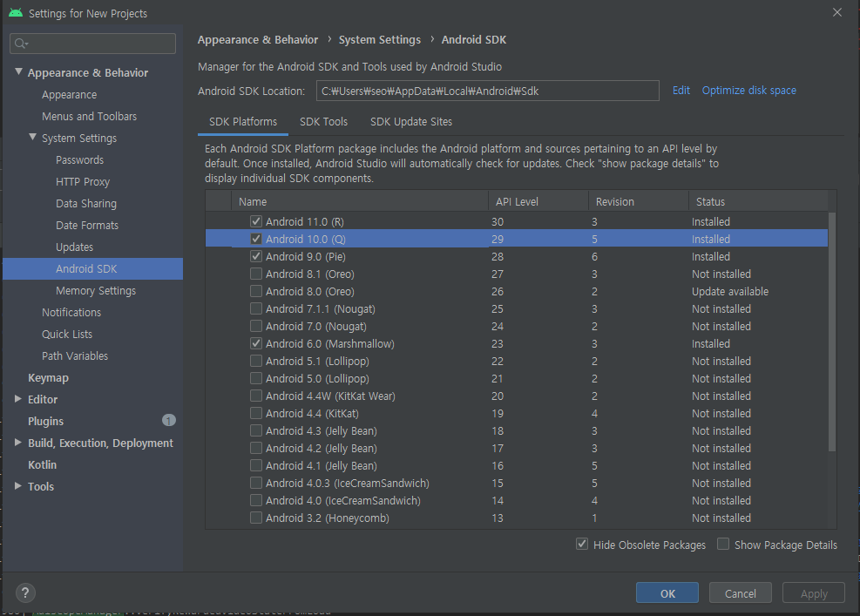Switch to SDK Platforms tab
This screenshot has height=616, width=860.
point(243,122)
